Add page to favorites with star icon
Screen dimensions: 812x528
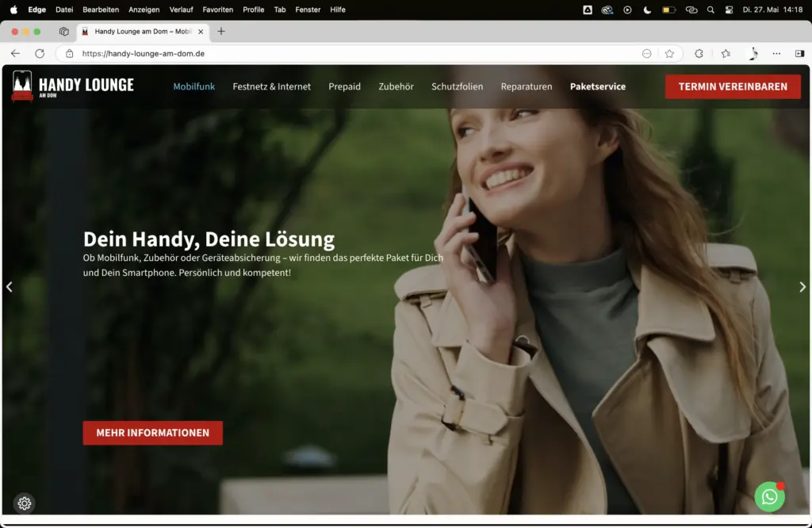[x=669, y=53]
